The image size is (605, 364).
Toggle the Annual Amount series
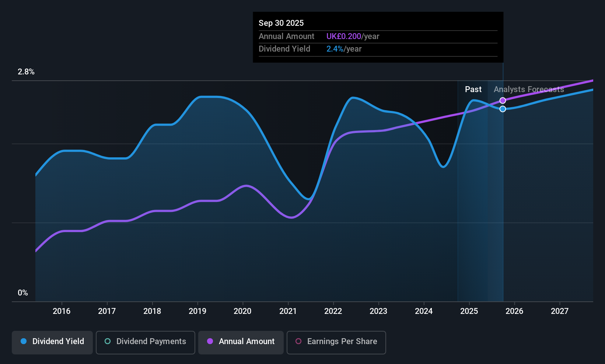(x=241, y=342)
